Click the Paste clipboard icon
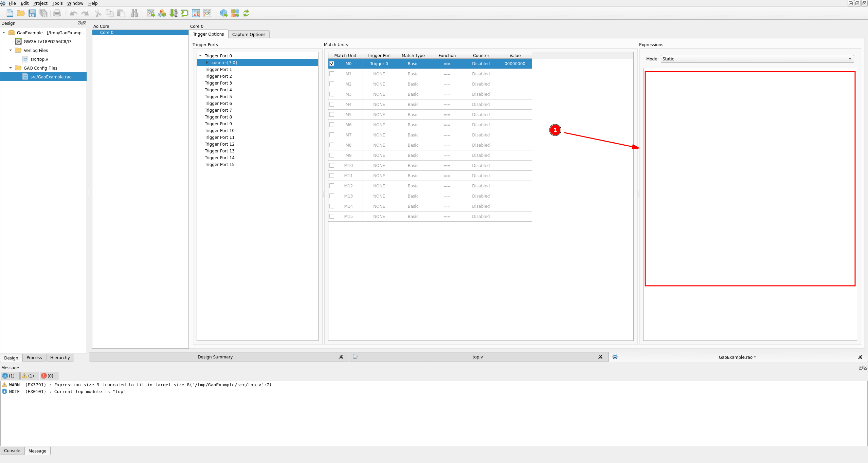 [121, 13]
